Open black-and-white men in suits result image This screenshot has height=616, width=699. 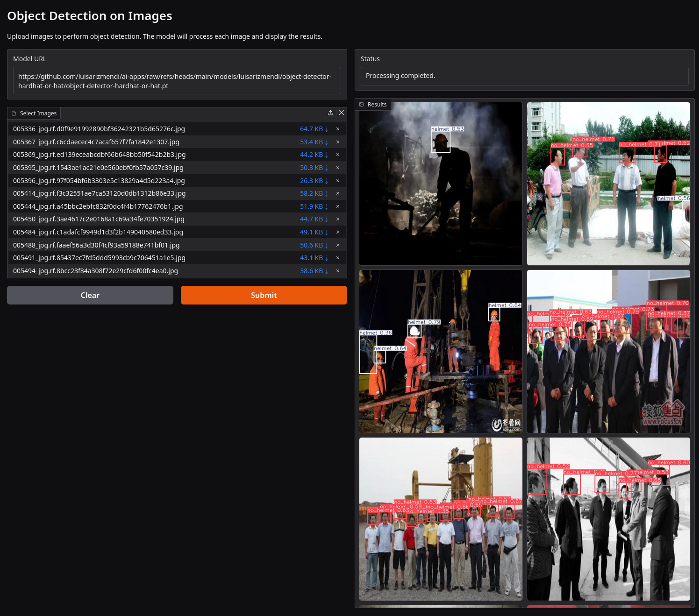[608, 519]
